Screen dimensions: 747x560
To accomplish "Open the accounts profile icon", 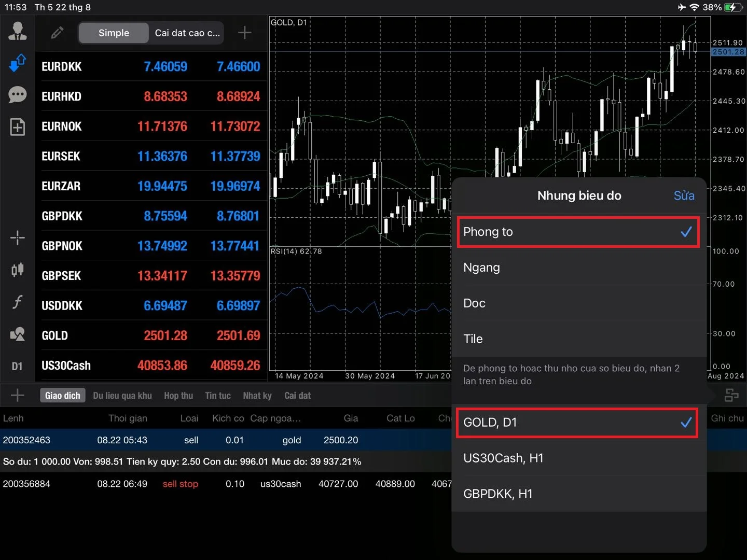I will (18, 32).
